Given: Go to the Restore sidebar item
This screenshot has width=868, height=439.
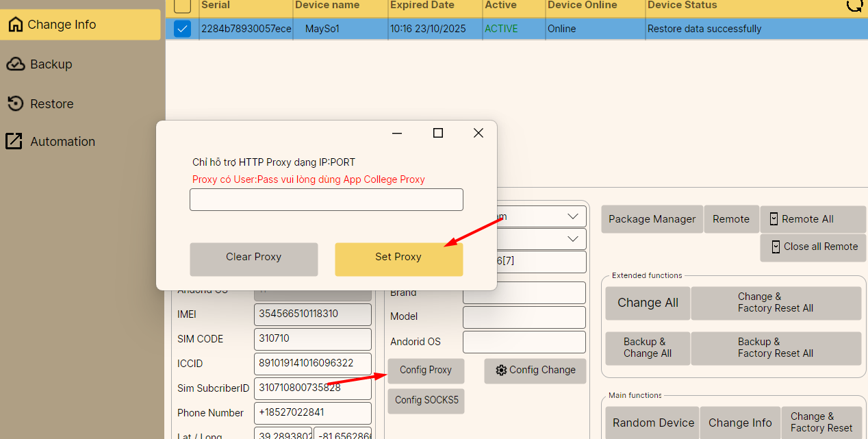Looking at the screenshot, I should [51, 104].
